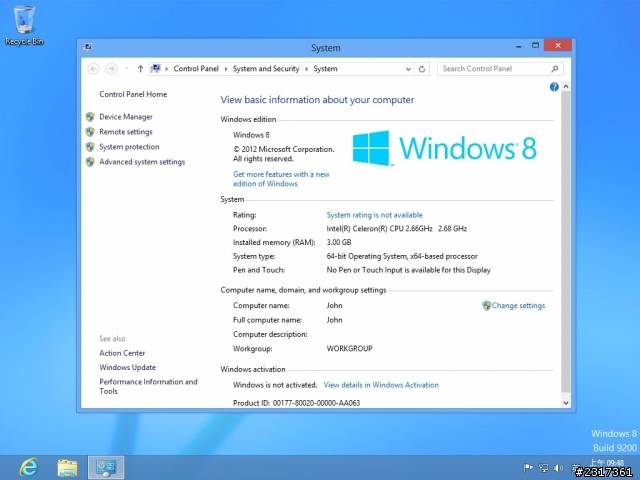Click the processor value Intel(R) Celeron(R)

tap(396, 229)
